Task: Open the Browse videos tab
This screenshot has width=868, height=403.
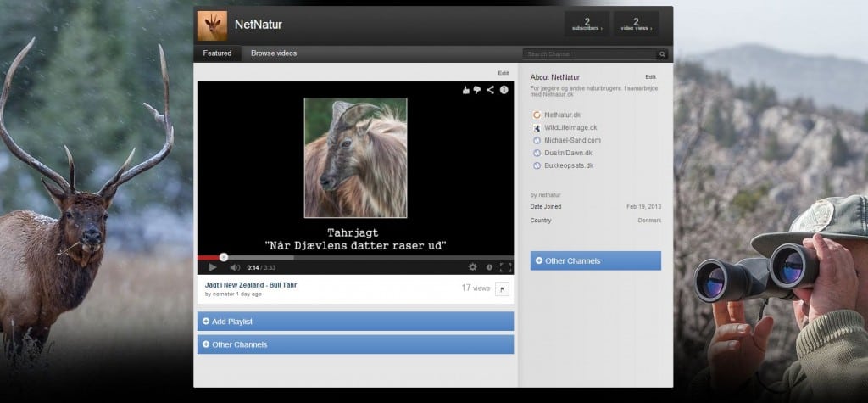Action: click(274, 53)
